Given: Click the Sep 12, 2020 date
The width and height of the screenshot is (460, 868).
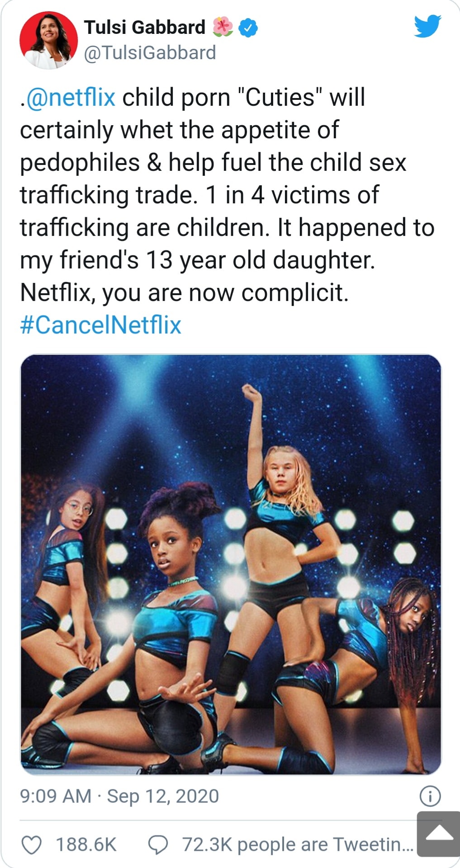Looking at the screenshot, I should click(163, 796).
